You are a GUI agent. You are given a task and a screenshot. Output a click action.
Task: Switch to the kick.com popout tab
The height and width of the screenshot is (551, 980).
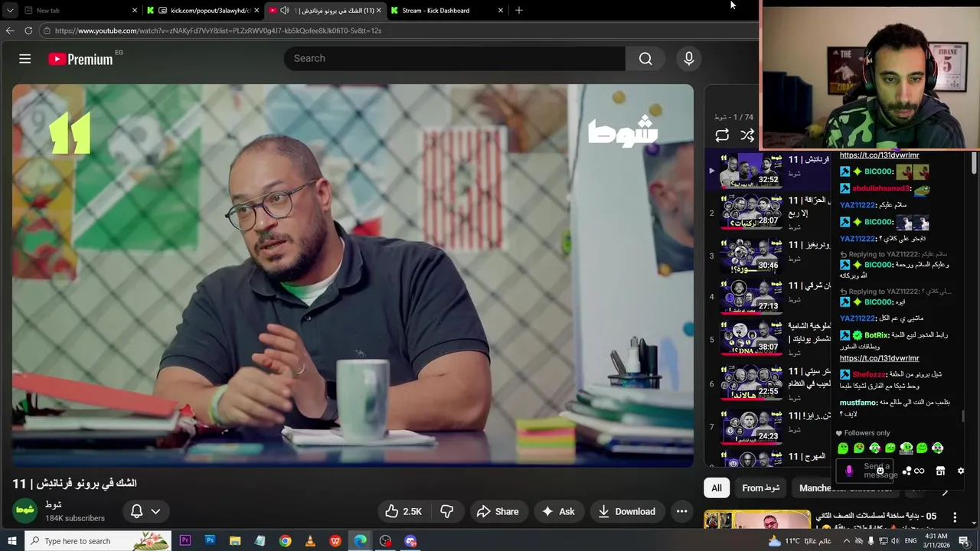click(203, 11)
